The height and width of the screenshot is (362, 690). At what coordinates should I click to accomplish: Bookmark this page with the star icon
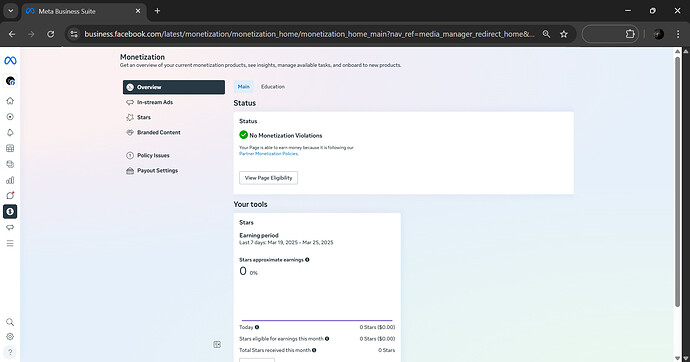(x=564, y=34)
